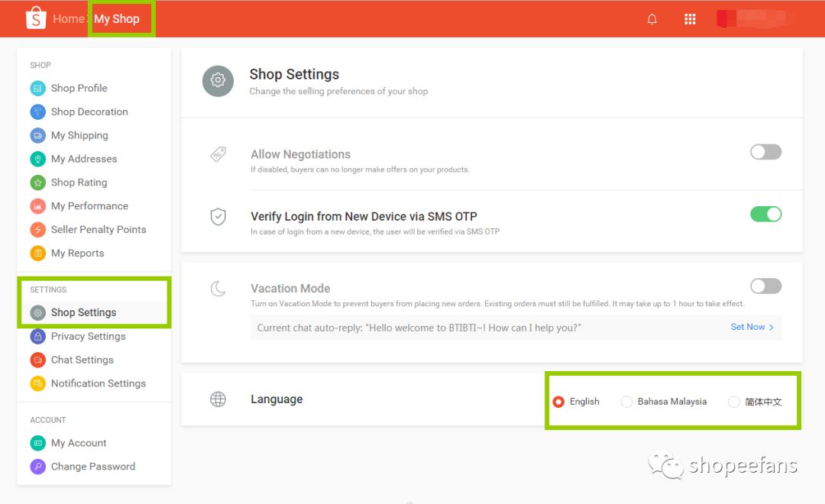Select Bahasa Malaysia language option
This screenshot has height=504, width=825.
pyautogui.click(x=626, y=402)
